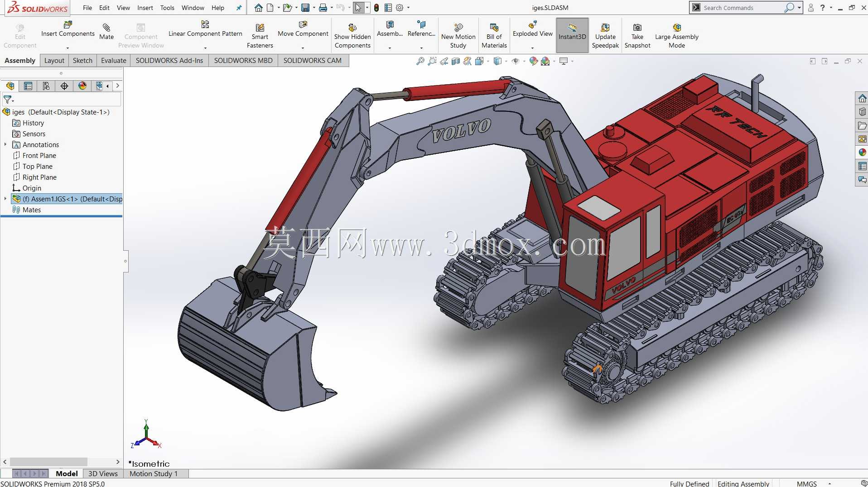Insert a Bill of Materials
This screenshot has height=487, width=868.
494,35
